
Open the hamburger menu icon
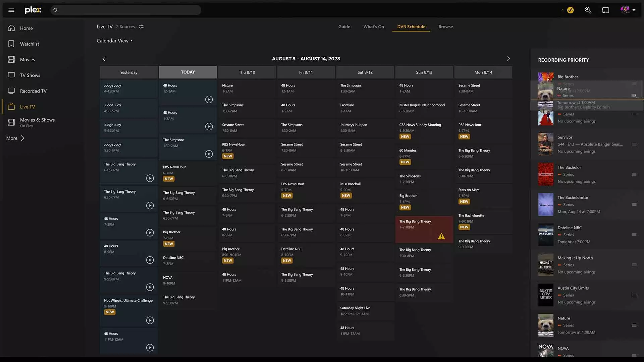tap(11, 10)
